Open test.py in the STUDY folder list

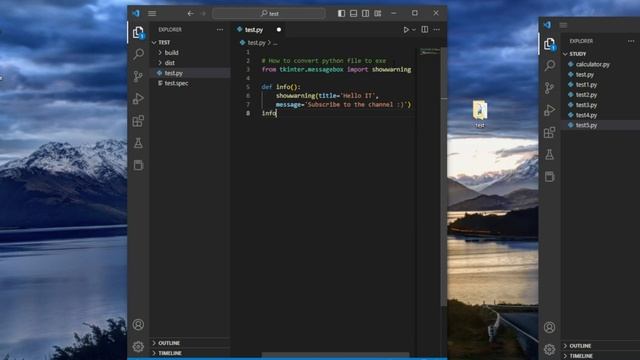pos(584,75)
